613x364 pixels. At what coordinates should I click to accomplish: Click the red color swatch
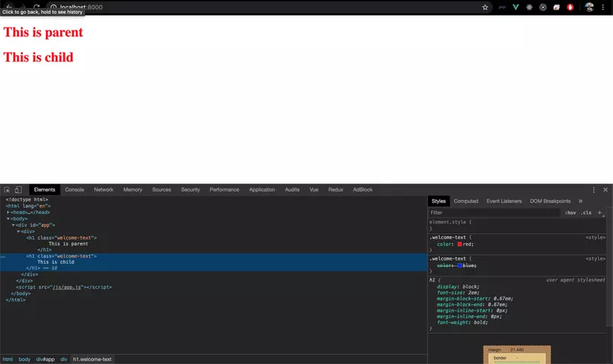[x=460, y=244]
